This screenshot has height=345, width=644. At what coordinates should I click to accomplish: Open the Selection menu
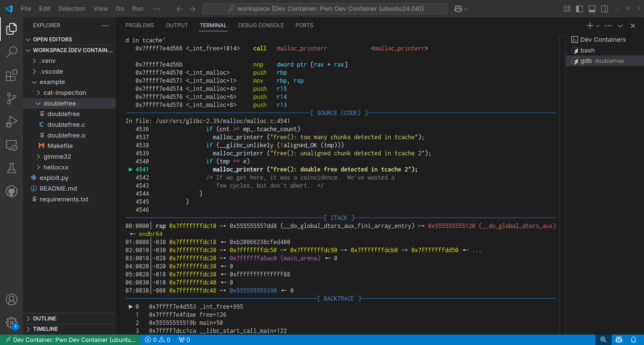pos(72,9)
